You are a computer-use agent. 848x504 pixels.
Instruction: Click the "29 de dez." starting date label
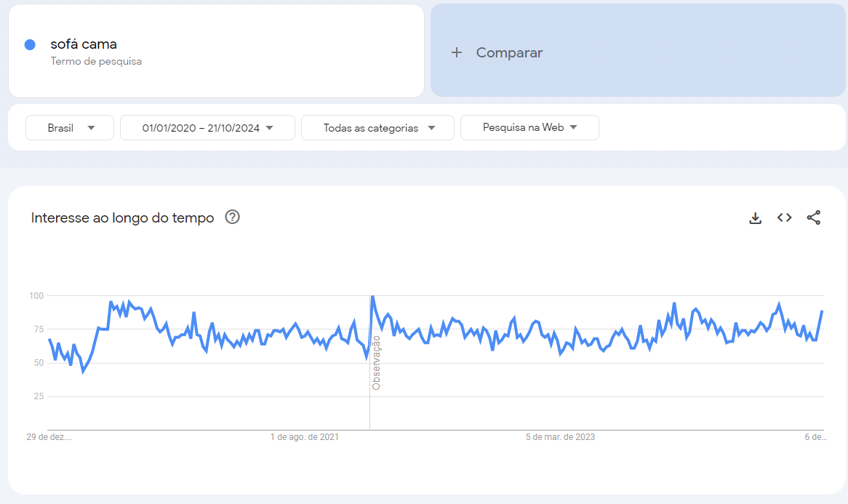pyautogui.click(x=49, y=437)
